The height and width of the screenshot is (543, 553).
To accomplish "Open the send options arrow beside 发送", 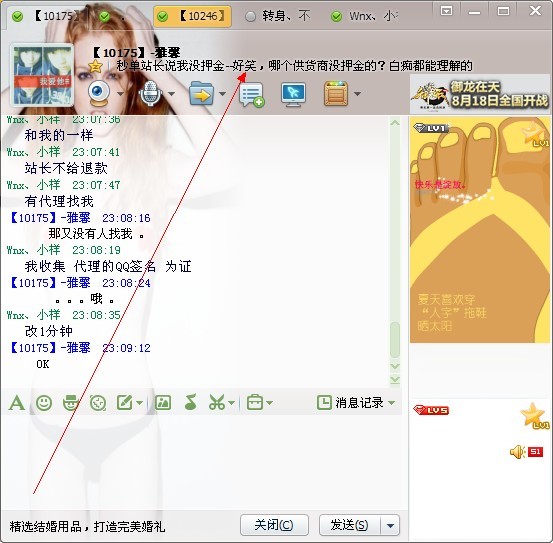I will (390, 525).
